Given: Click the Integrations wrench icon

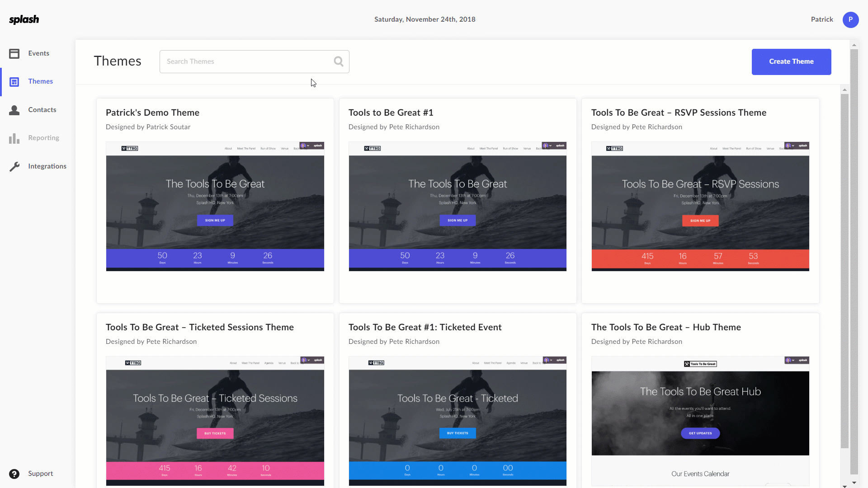Looking at the screenshot, I should [14, 166].
